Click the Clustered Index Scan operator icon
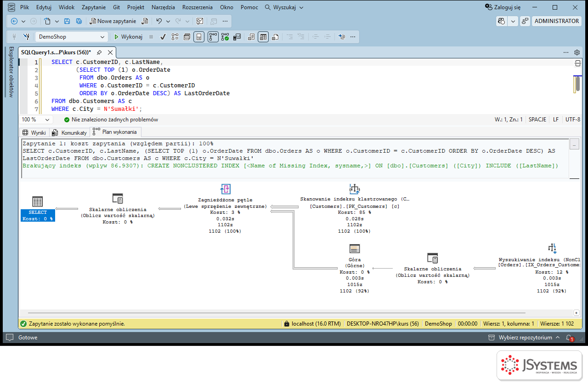Image resolution: width=588 pixels, height=384 pixels. 355,189
